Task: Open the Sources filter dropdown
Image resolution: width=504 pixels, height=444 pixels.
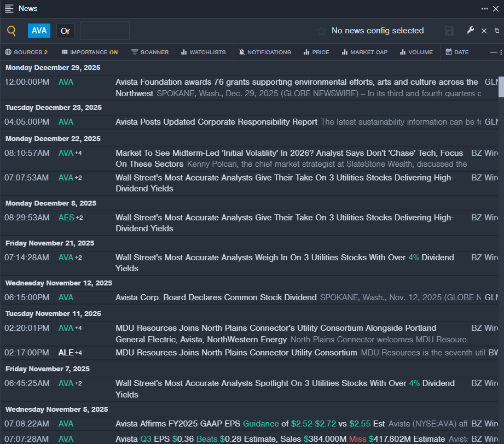Action: (x=26, y=52)
